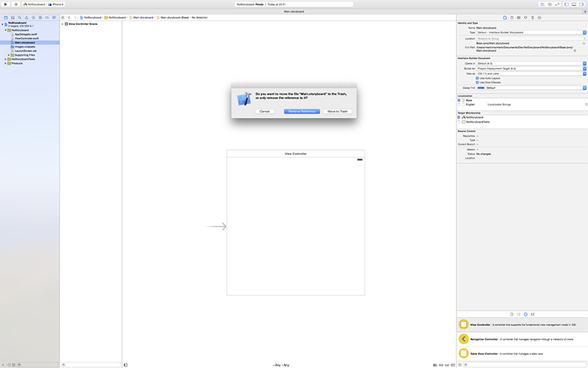Switch to the Version editor
Image resolution: width=588 pixels, height=368 pixels.
[557, 4]
